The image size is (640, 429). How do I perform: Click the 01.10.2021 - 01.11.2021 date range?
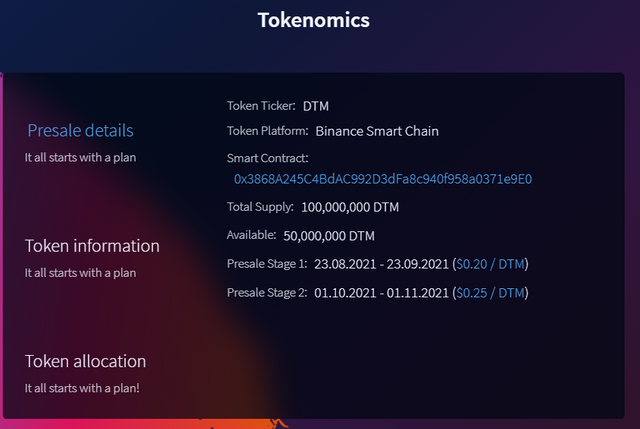tap(380, 293)
